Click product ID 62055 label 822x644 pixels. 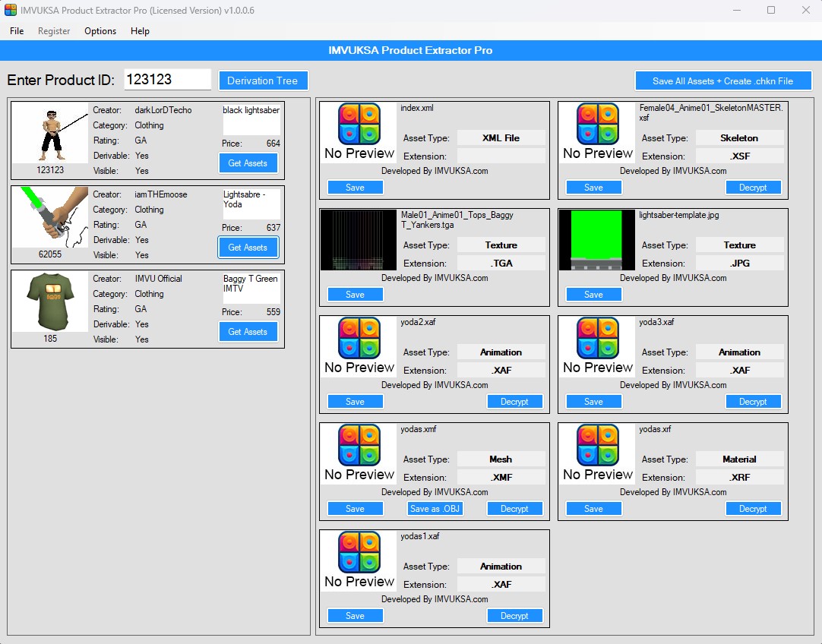click(x=50, y=254)
